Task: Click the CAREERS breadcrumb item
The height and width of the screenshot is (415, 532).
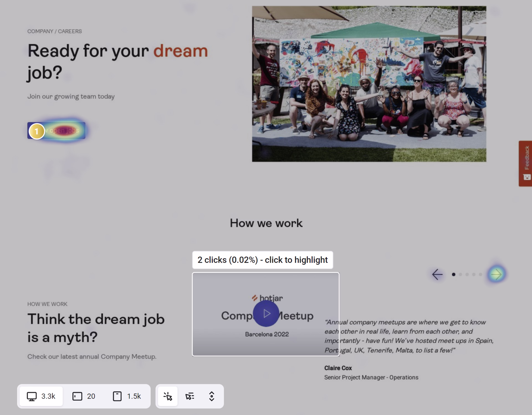Action: click(x=70, y=31)
